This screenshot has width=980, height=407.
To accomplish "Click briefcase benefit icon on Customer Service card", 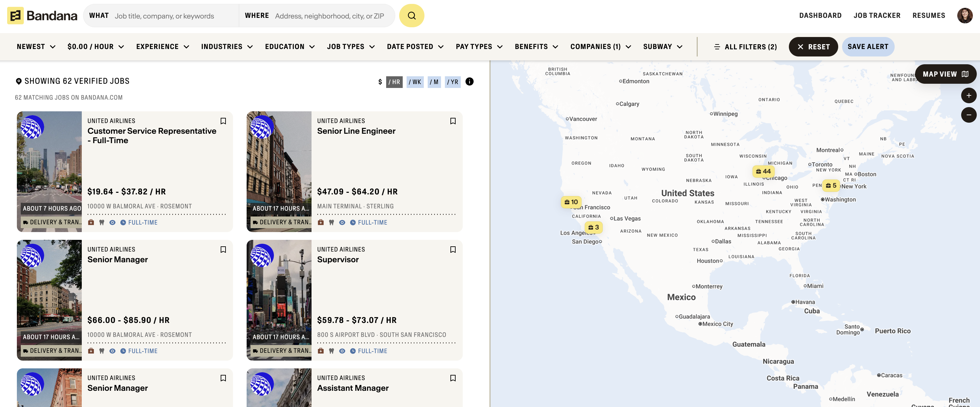I will [x=91, y=223].
